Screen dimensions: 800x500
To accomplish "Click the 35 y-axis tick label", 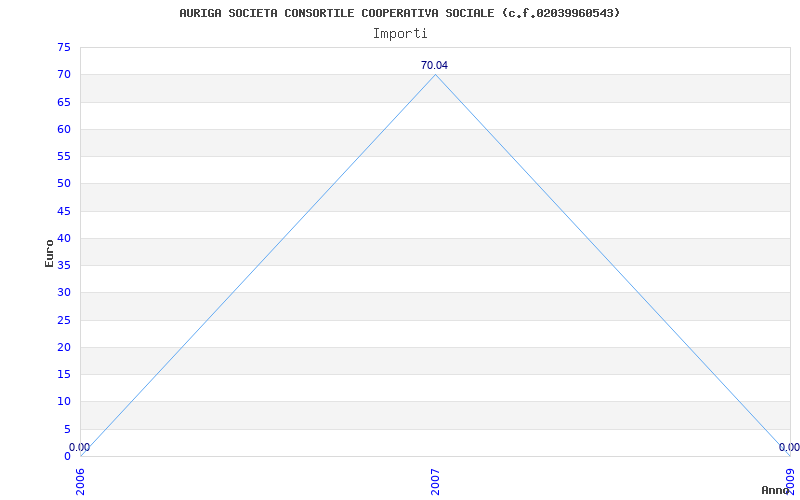I will pos(64,265).
